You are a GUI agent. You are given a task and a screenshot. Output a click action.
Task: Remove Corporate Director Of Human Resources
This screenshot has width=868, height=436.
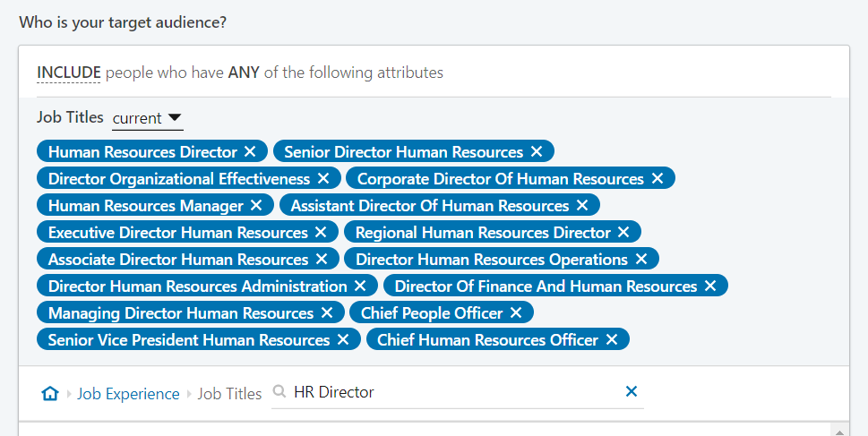click(x=657, y=178)
